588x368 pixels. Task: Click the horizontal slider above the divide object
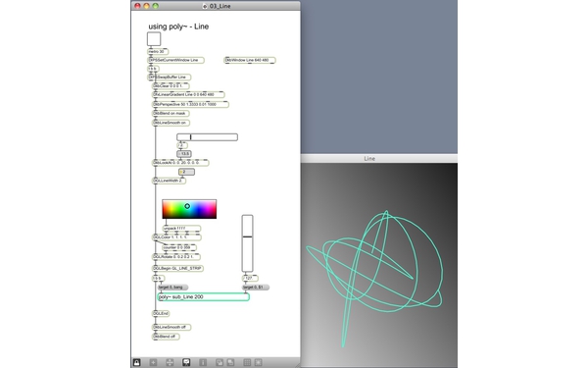coord(207,137)
